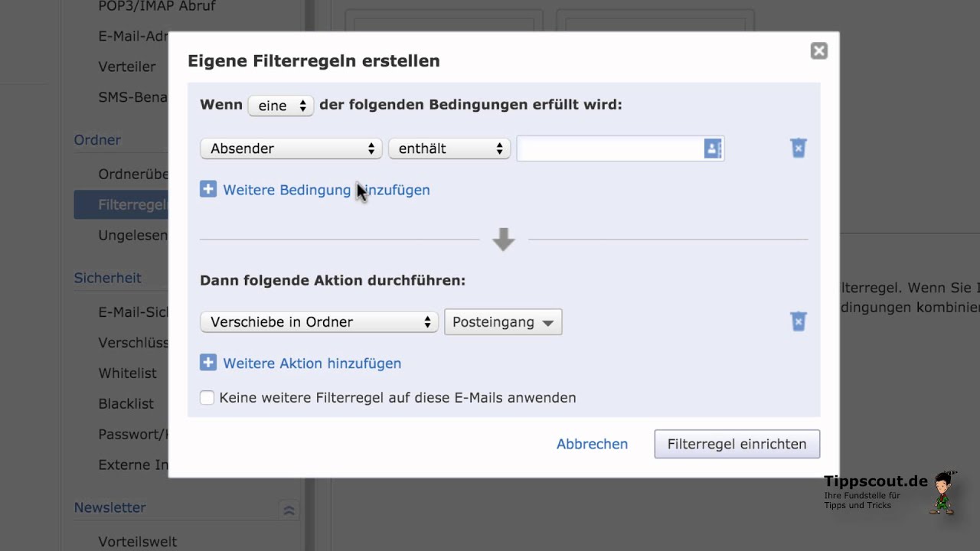This screenshot has height=551, width=980.
Task: Click 'Weitere Bedingung hinzufügen' link
Action: coord(326,190)
